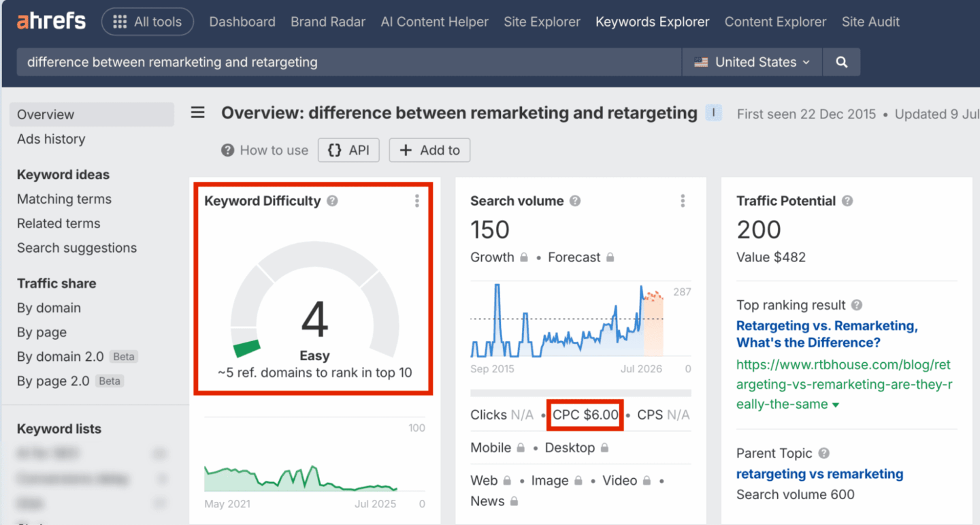The height and width of the screenshot is (525, 980).
Task: Click the search volume value 150
Action: [490, 230]
